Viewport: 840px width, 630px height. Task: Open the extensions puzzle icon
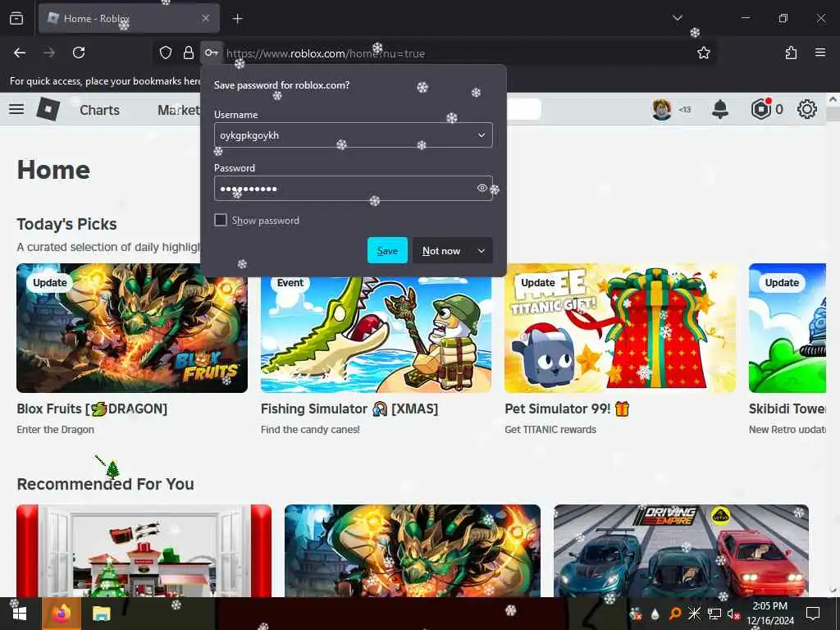[x=791, y=52]
